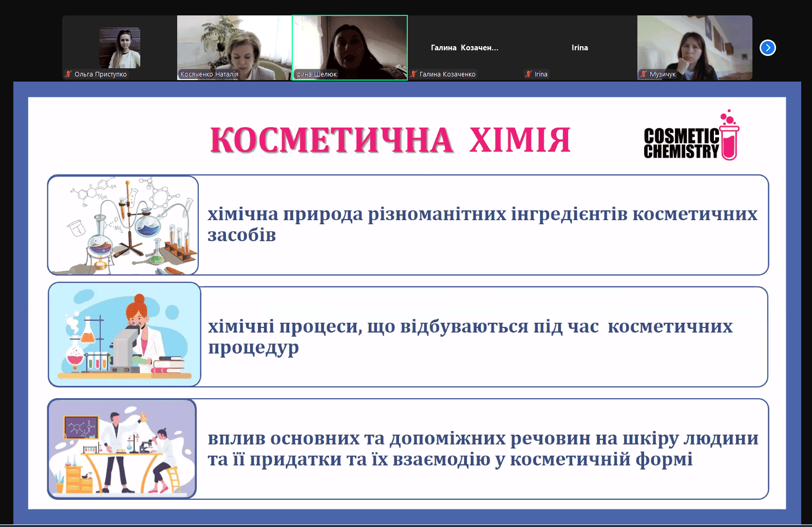Screen dimensions: 812x527
Task: Click centered name 'Irina' in tile
Action: pyautogui.click(x=580, y=48)
